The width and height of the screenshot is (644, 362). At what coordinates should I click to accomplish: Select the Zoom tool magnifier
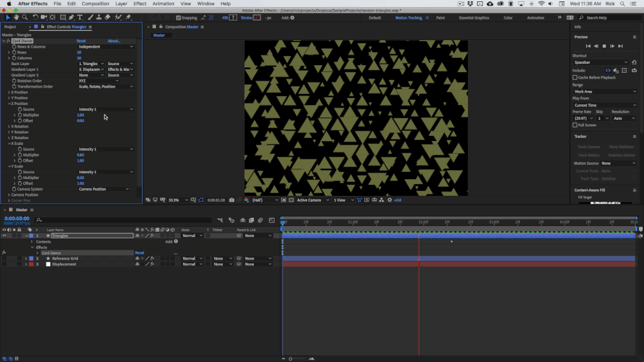[24, 17]
